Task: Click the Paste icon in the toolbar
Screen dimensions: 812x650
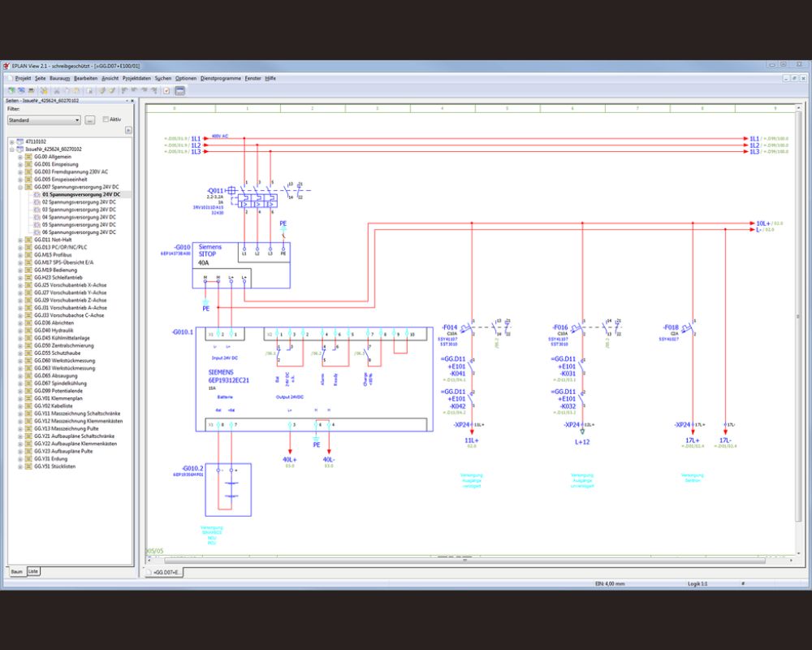Action: pyautogui.click(x=76, y=89)
